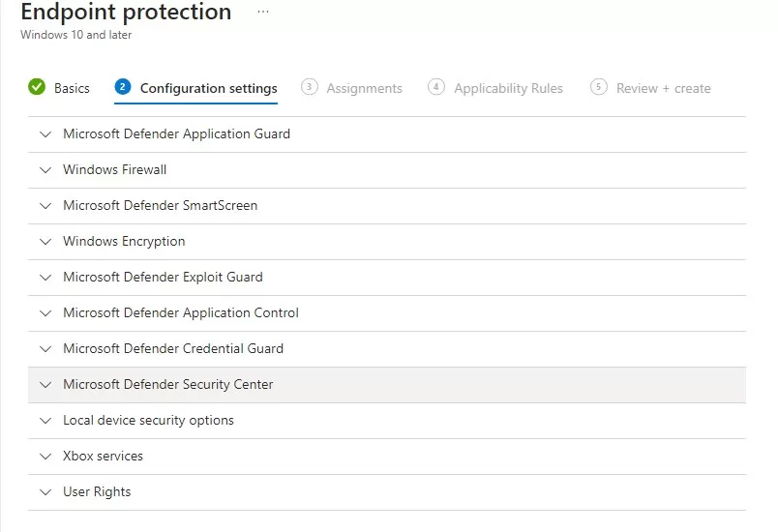This screenshot has width=778, height=532.
Task: Expand the Windows Encryption chevron
Action: pos(45,242)
